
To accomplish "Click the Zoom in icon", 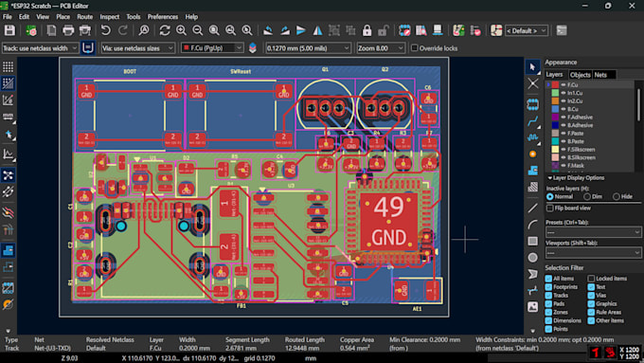I will coord(181,30).
